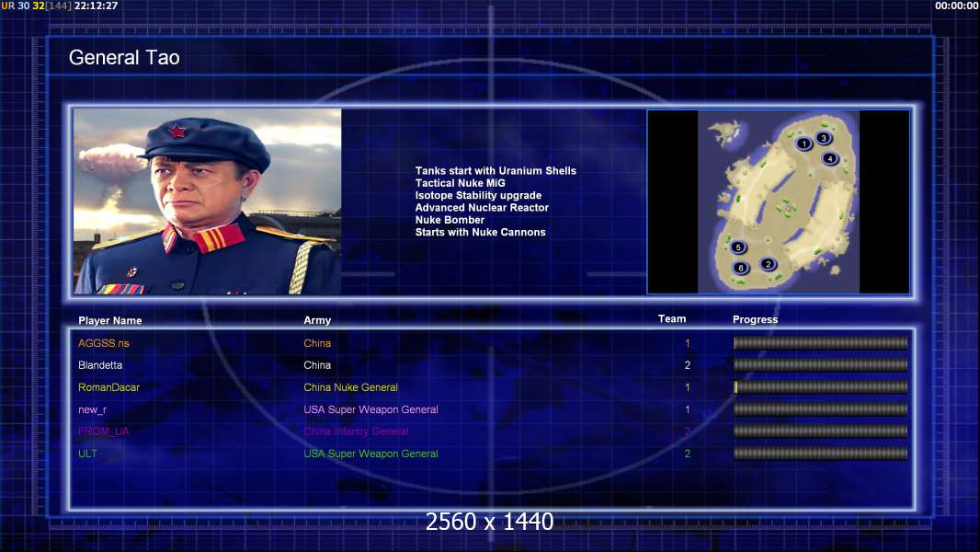
Task: Click the 00:00:00 timer
Action: pyautogui.click(x=956, y=6)
